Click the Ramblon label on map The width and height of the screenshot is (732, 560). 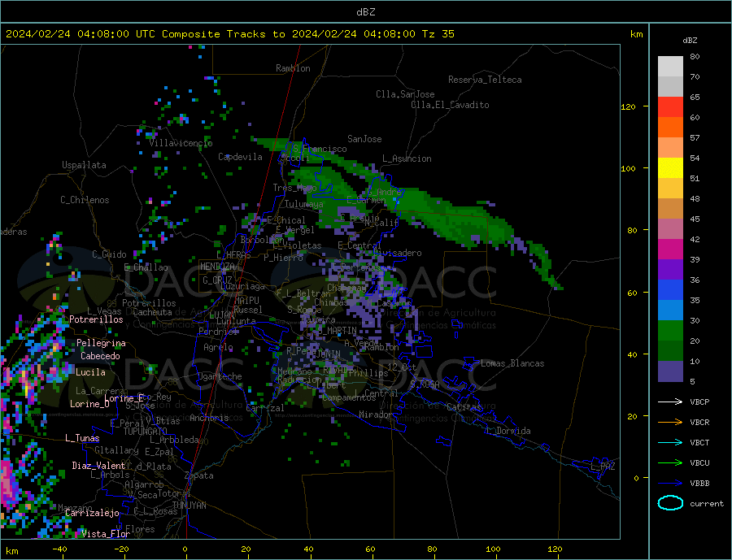click(293, 68)
